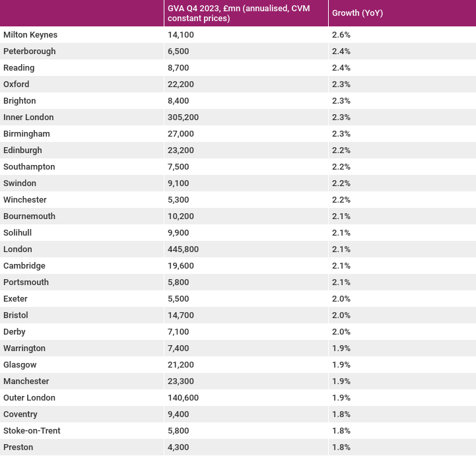Select the Winchester row name
Image resolution: width=476 pixels, height=458 pixels.
[25, 200]
